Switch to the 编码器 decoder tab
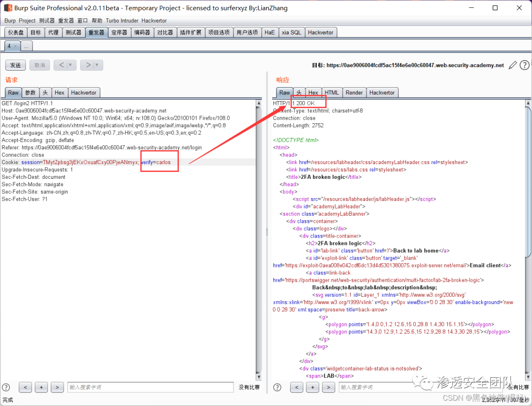This screenshot has width=532, height=406. [142, 33]
